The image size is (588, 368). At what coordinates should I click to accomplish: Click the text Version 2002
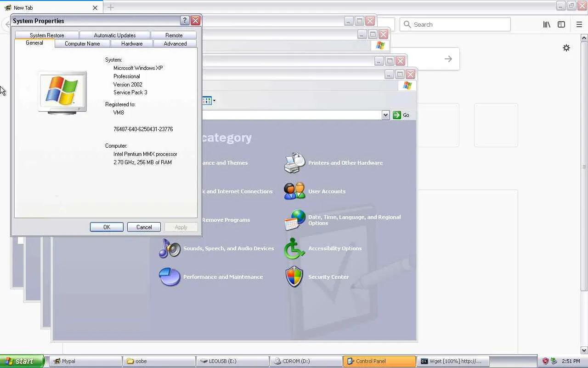pos(128,85)
